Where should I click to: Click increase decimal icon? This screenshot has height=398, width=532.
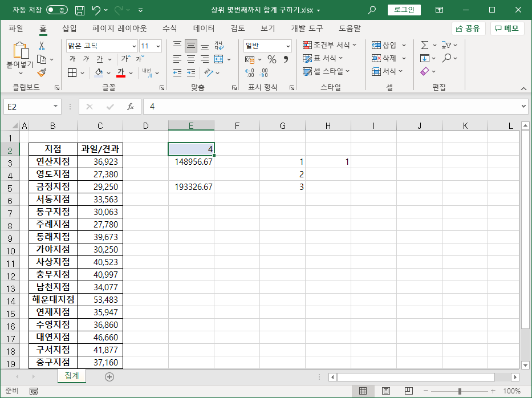pyautogui.click(x=249, y=72)
